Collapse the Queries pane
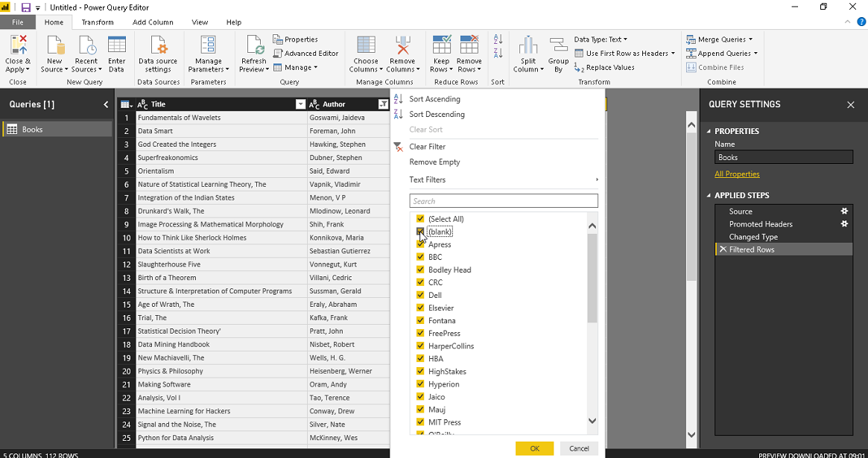 [106, 104]
